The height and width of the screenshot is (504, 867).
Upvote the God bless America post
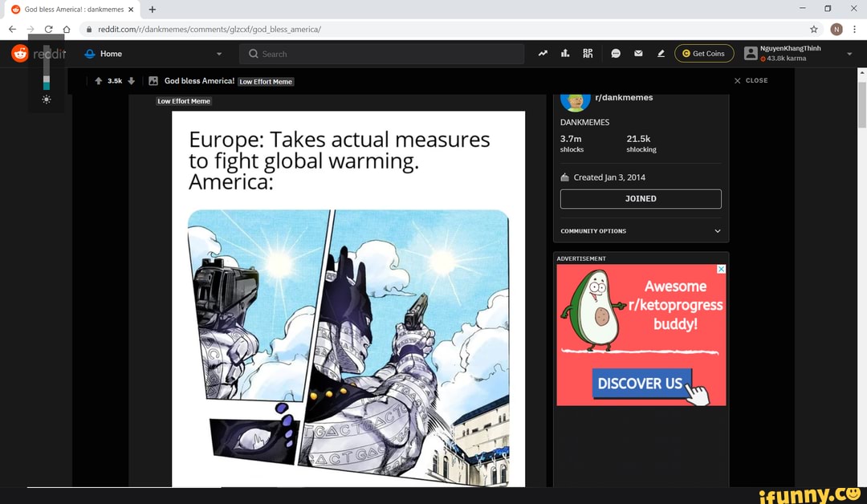tap(99, 81)
